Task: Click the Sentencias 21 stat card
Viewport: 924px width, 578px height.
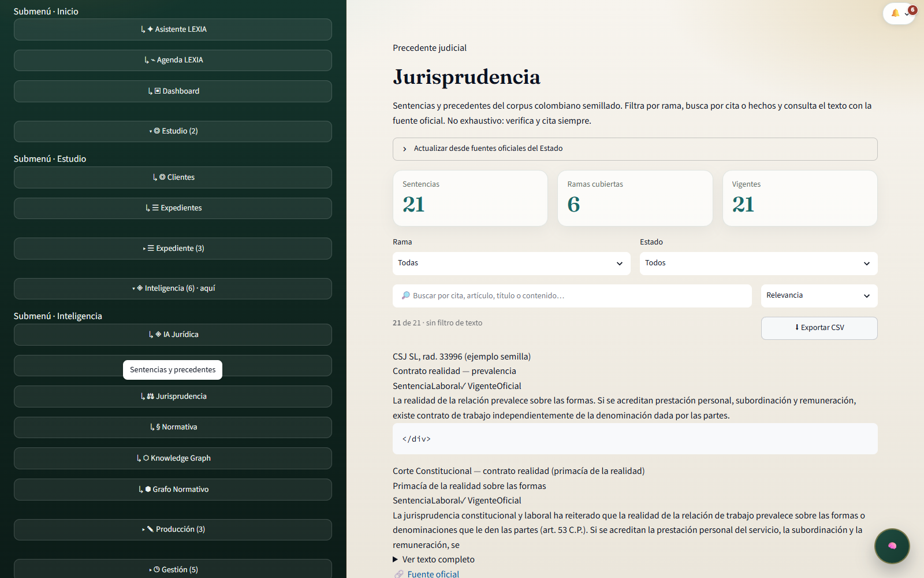Action: tap(470, 198)
